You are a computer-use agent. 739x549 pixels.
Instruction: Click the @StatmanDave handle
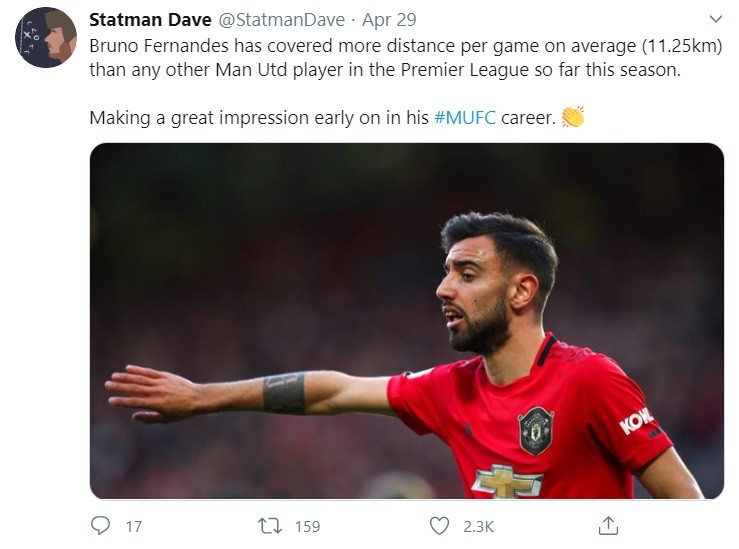[x=281, y=20]
